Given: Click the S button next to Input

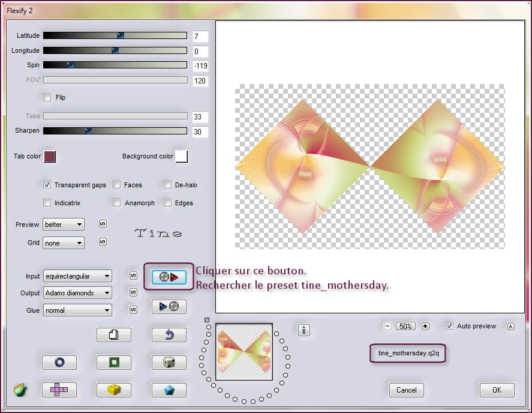Looking at the screenshot, I should (x=133, y=276).
